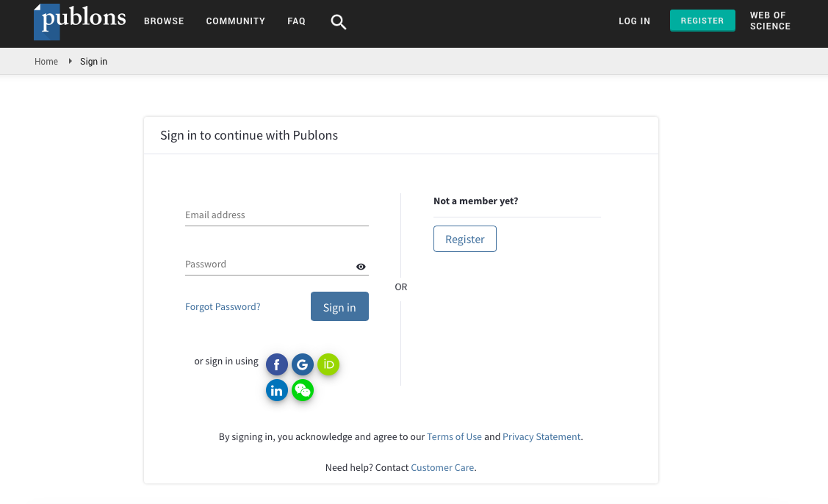Image resolution: width=828 pixels, height=504 pixels.
Task: Click the Email address input field
Action: pyautogui.click(x=276, y=215)
